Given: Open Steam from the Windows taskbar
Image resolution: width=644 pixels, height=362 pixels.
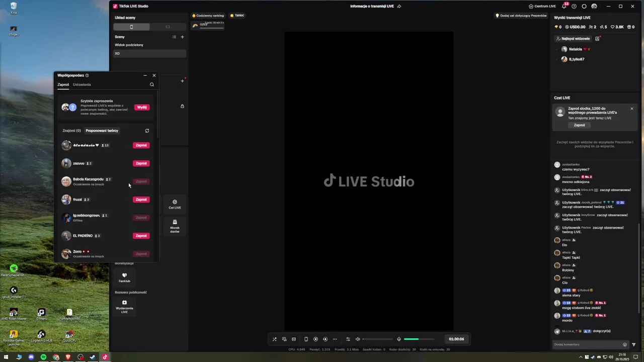Looking at the screenshot, I should click(93, 357).
